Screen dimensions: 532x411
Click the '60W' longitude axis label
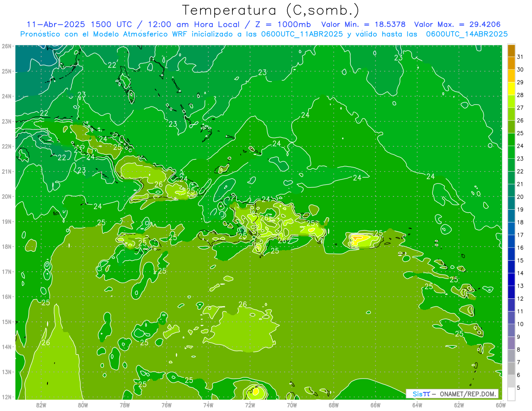pyautogui.click(x=501, y=405)
